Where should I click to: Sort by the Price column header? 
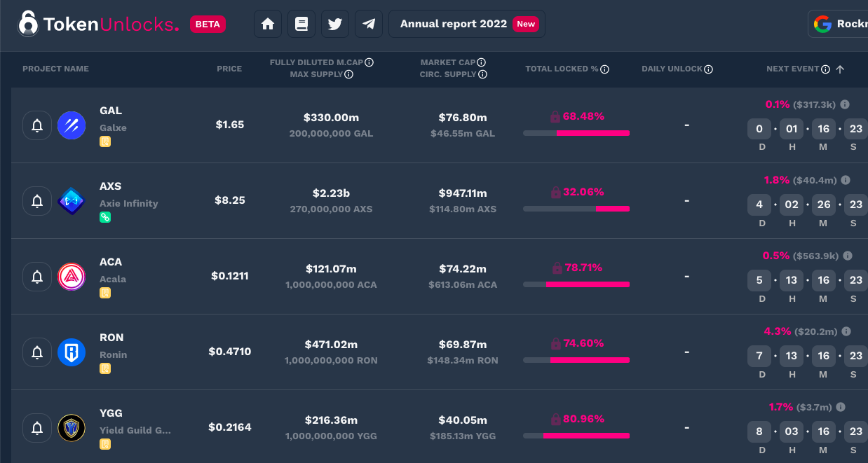tap(229, 69)
